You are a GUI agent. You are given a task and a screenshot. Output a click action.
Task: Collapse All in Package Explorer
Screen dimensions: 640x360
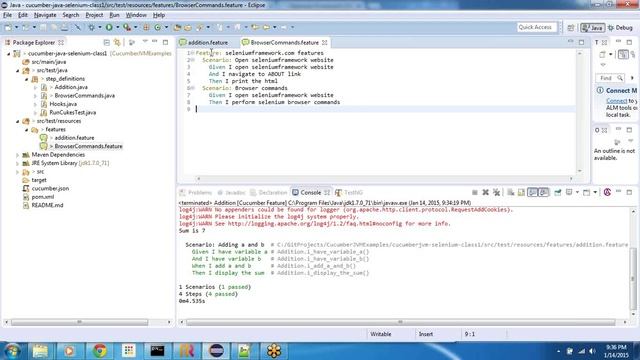107,42
